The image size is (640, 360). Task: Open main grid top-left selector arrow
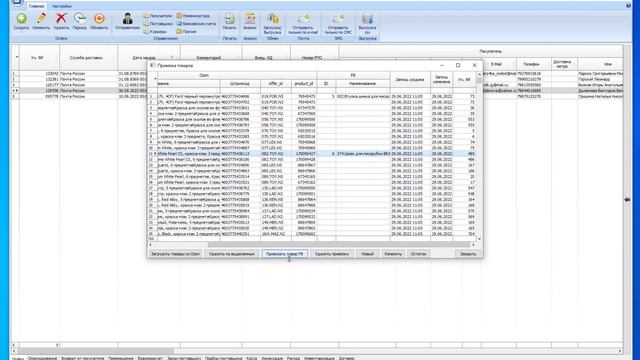pyautogui.click(x=17, y=57)
